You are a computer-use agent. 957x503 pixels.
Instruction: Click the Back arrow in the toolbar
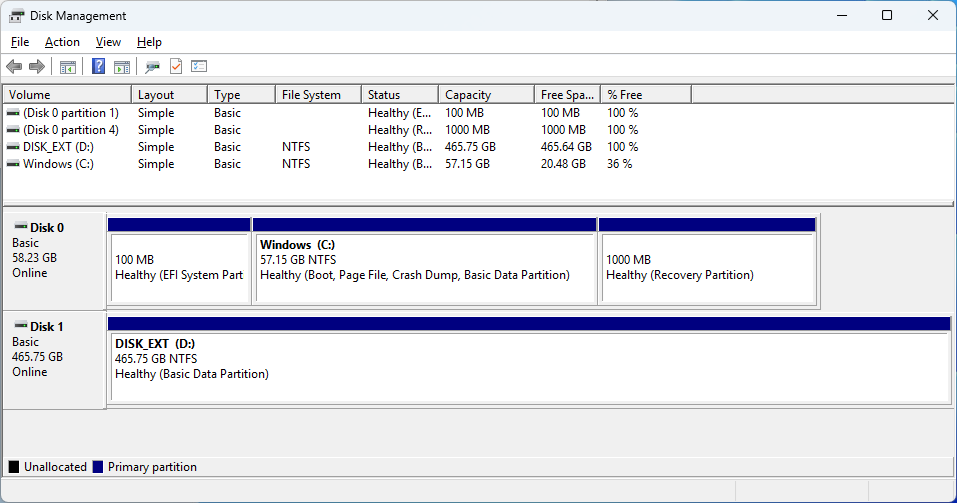tap(14, 67)
